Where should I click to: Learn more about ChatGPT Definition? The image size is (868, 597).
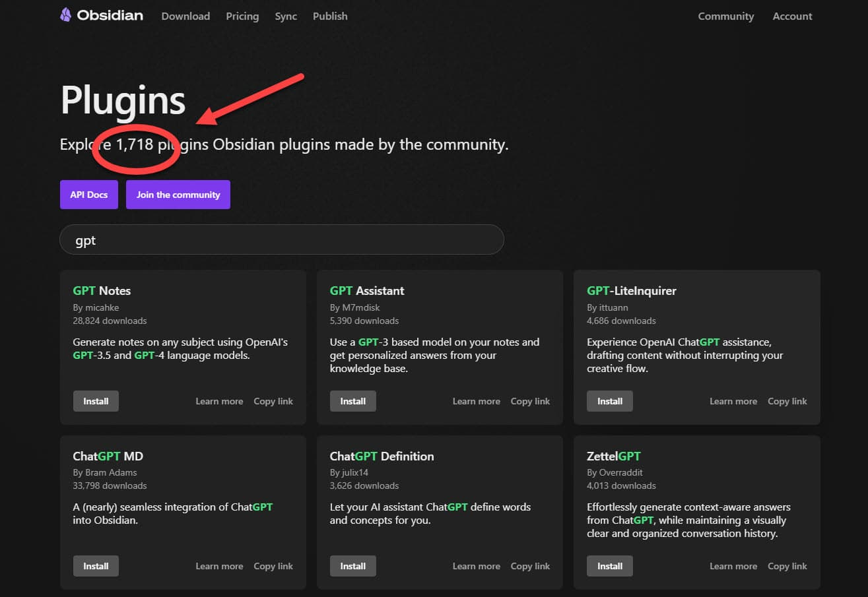477,566
